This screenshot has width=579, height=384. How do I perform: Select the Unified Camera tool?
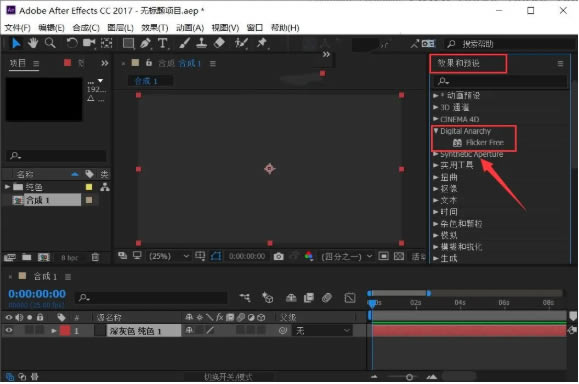(x=89, y=43)
